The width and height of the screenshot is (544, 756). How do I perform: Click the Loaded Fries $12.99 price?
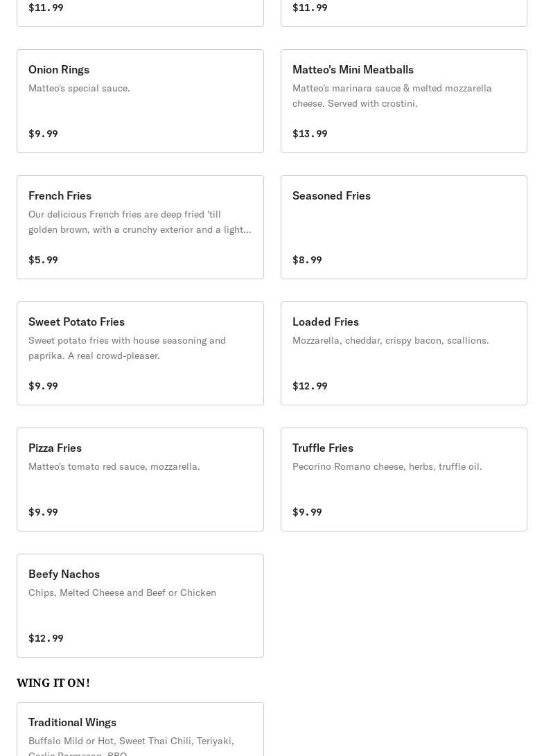310,386
